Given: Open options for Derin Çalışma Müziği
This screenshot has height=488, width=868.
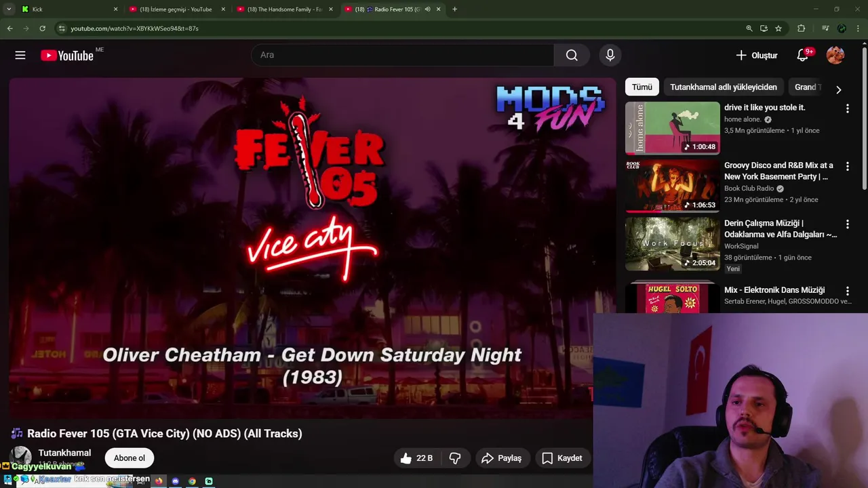Looking at the screenshot, I should point(847,224).
